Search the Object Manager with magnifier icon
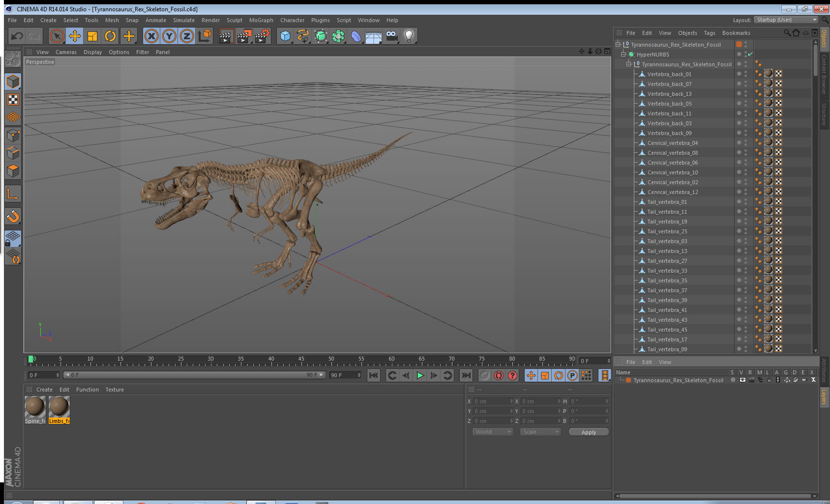The width and height of the screenshot is (830, 504). click(x=787, y=33)
